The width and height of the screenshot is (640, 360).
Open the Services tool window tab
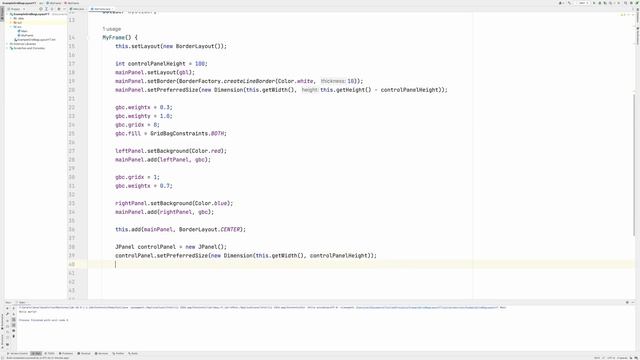coord(101,353)
